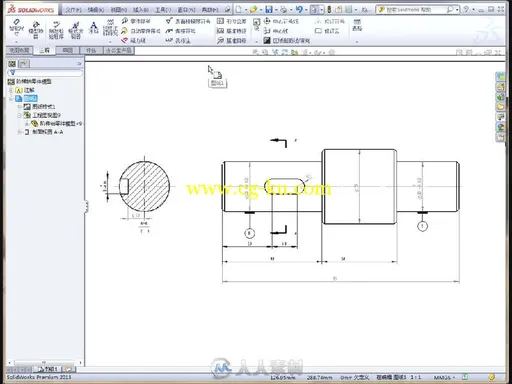
Task: Open the Tools menu
Action: 163,10
